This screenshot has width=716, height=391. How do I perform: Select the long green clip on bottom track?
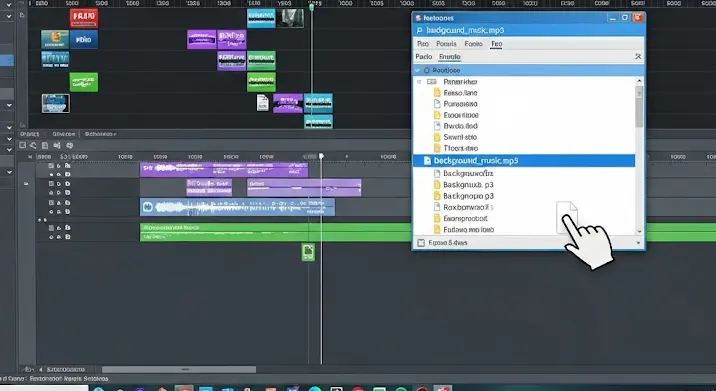coord(275,232)
